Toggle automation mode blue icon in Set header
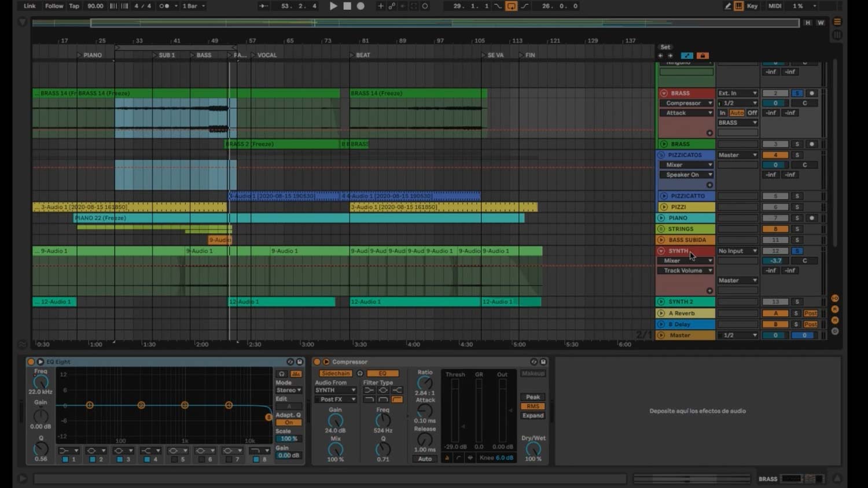 click(x=687, y=56)
